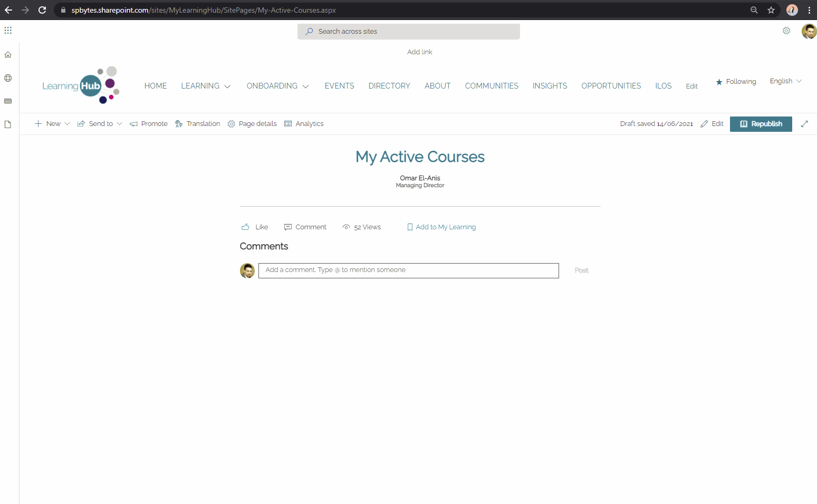This screenshot has width=817, height=504.
Task: Click the browser address bar URL
Action: (204, 10)
